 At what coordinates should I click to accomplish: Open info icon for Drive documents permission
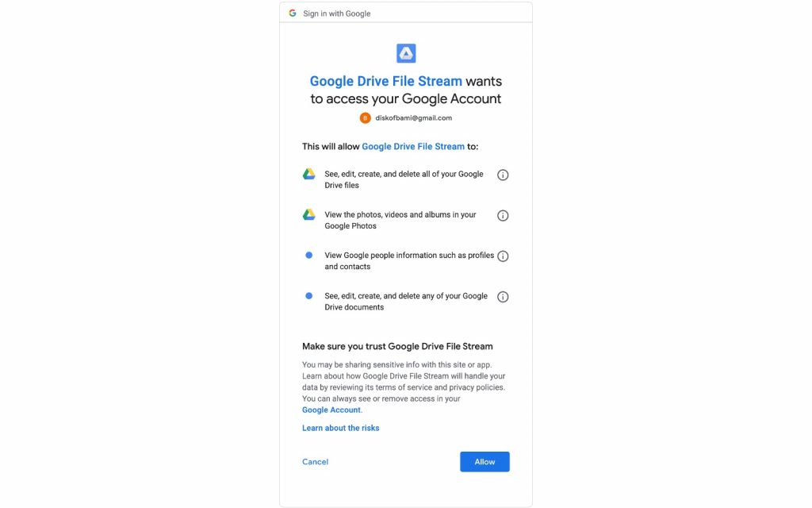(503, 297)
